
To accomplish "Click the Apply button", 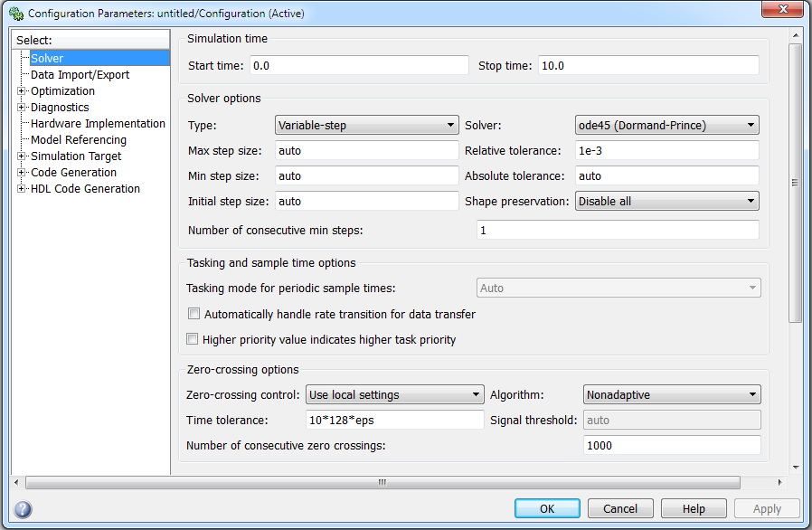I will (x=767, y=509).
